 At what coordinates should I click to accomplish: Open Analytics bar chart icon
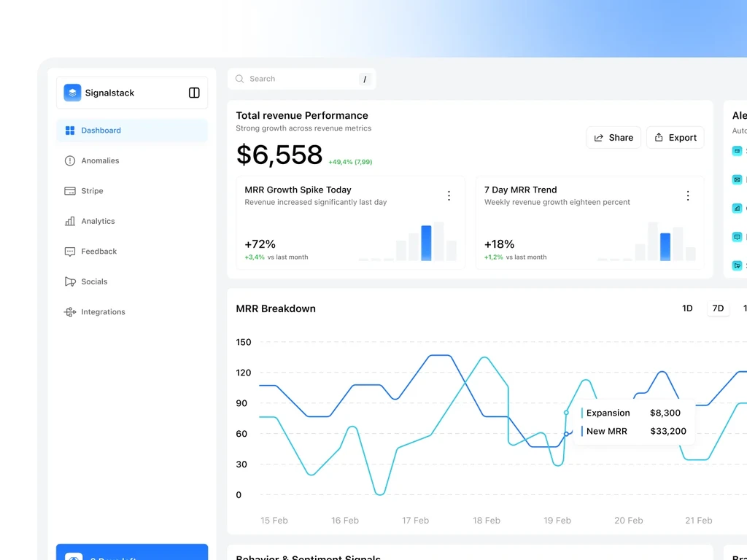pyautogui.click(x=70, y=221)
